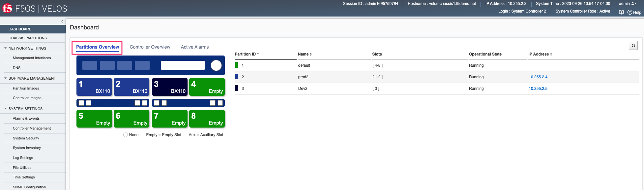Open IP address link 10.255.2.5

[538, 89]
